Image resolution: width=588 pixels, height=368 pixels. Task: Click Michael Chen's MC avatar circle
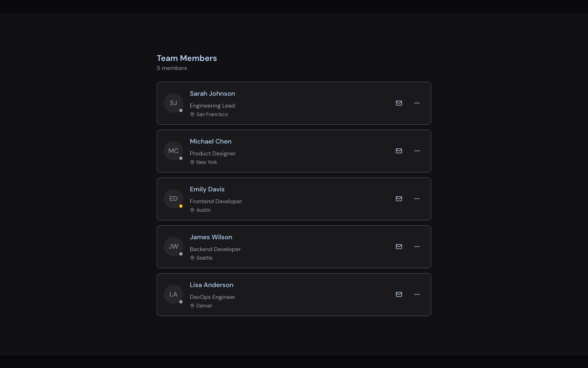[174, 151]
